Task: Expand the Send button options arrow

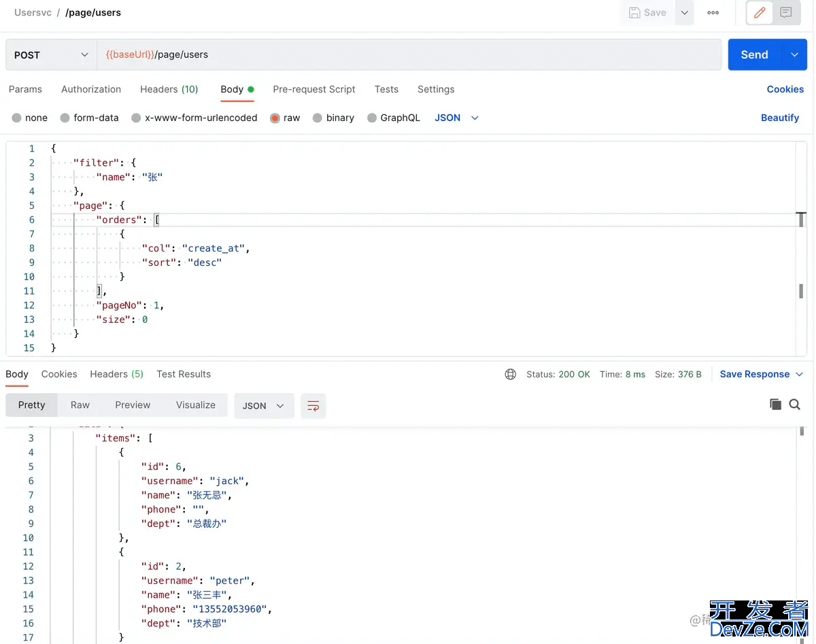Action: (x=794, y=55)
